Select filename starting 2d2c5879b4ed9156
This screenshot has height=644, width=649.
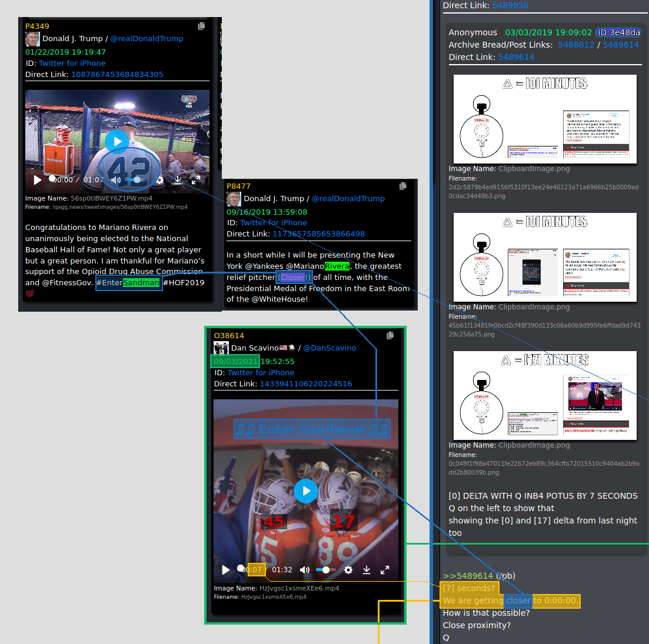[544, 192]
